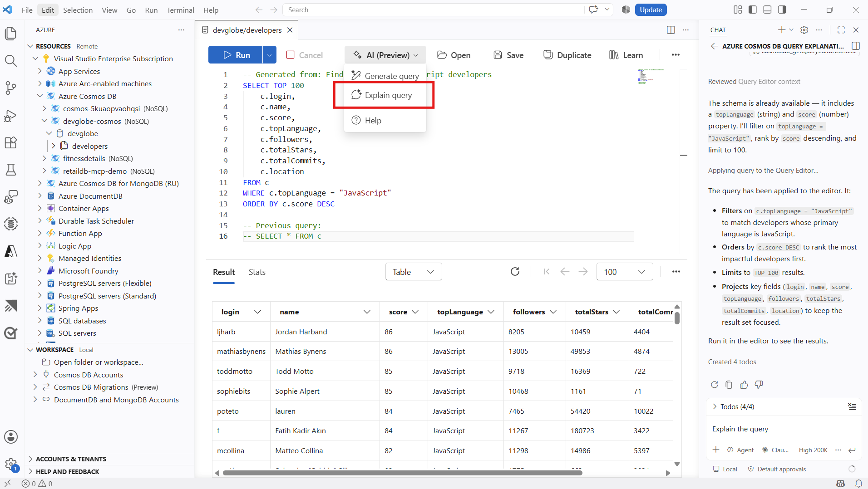Expand the Todos (4/4) section
Image resolution: width=868 pixels, height=489 pixels.
click(x=715, y=406)
